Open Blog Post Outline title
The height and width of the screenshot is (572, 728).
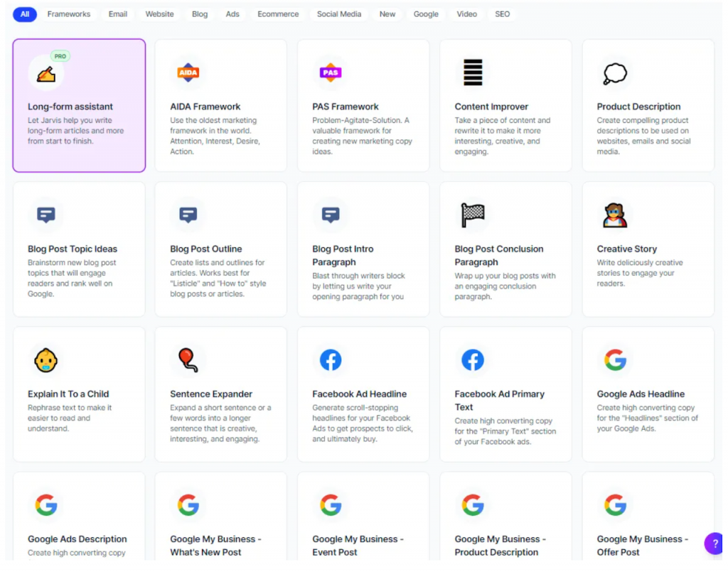(x=205, y=249)
